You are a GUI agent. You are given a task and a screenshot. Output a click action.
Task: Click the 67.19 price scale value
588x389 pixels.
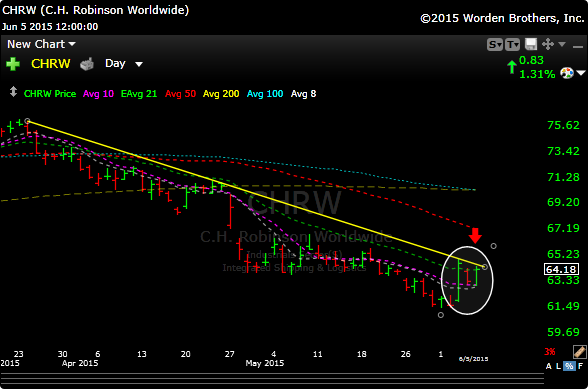click(563, 228)
